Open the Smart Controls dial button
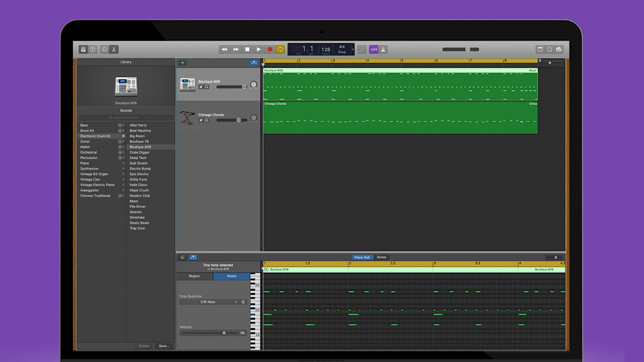 click(105, 49)
